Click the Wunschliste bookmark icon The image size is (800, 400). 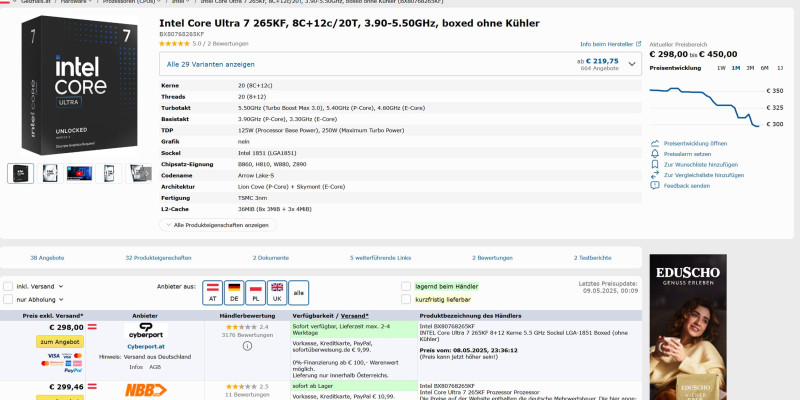655,164
